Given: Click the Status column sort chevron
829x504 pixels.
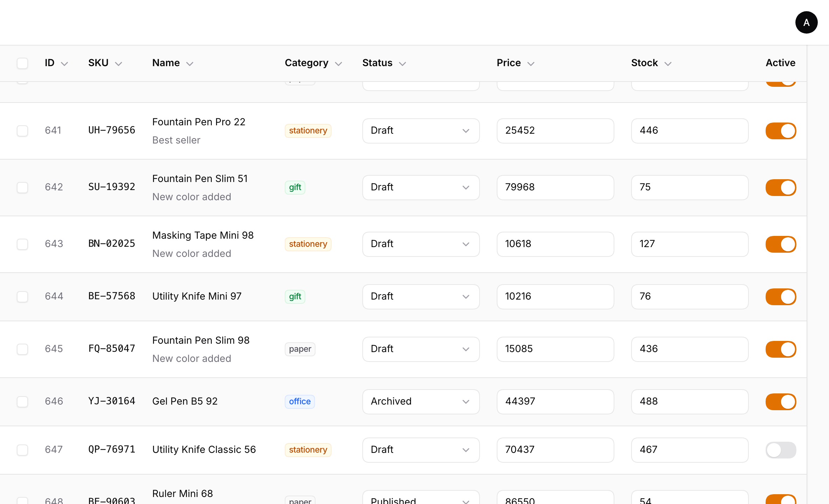Looking at the screenshot, I should coord(403,64).
